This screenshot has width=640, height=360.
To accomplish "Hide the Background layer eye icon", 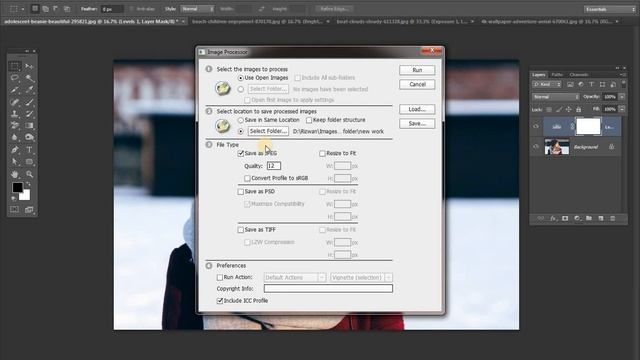I will (x=536, y=147).
